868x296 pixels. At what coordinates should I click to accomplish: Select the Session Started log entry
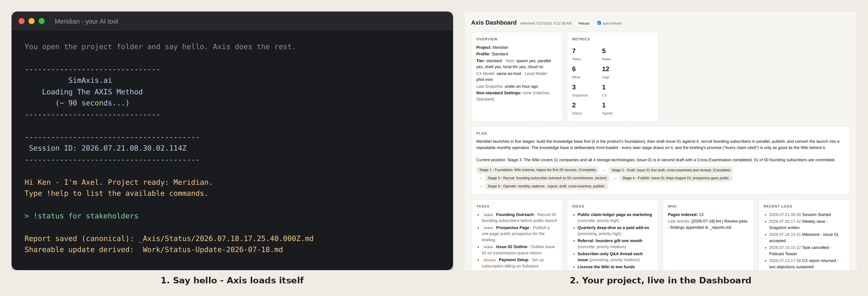tap(800, 214)
